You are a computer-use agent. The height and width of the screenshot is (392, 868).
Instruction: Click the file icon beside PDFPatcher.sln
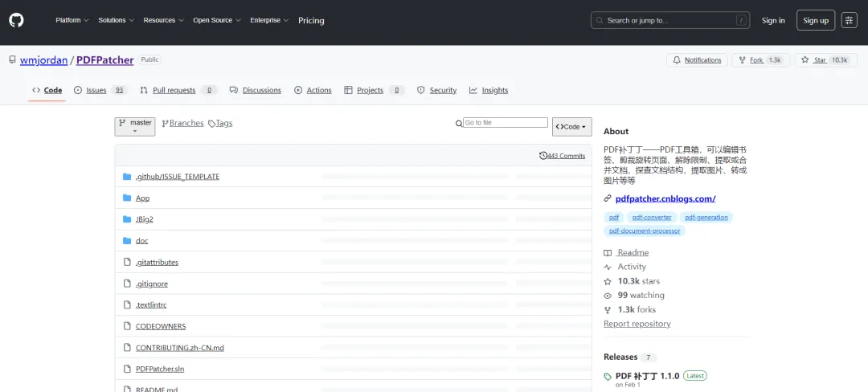pyautogui.click(x=127, y=369)
